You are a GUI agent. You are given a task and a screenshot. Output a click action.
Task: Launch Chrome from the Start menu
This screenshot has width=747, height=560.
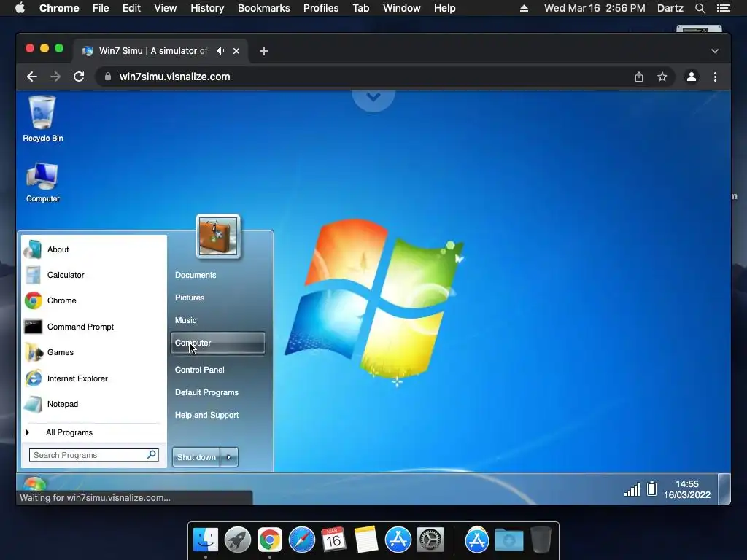click(61, 300)
